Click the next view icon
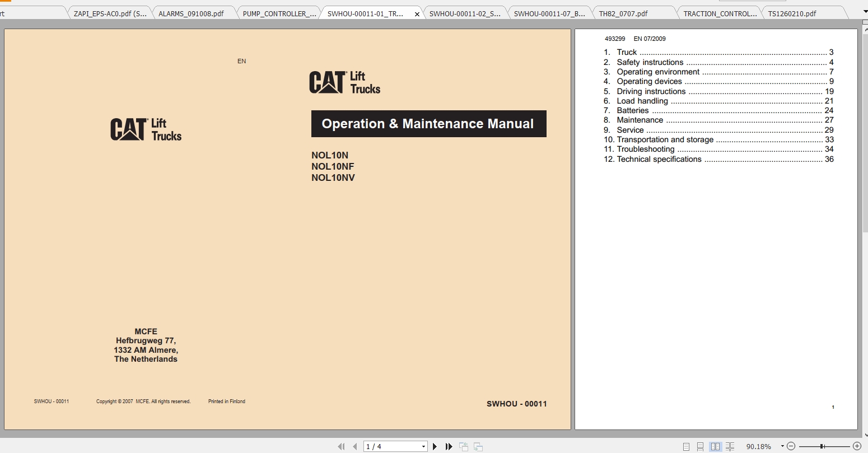 (478, 446)
